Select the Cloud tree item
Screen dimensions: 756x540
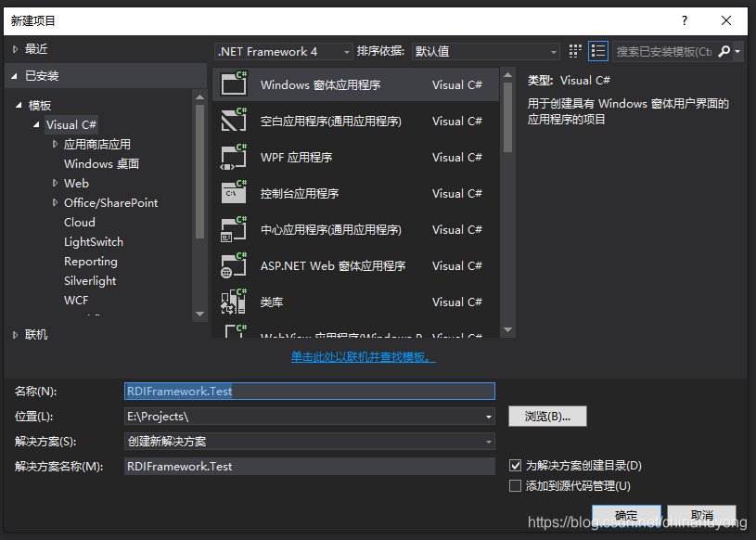tap(80, 223)
